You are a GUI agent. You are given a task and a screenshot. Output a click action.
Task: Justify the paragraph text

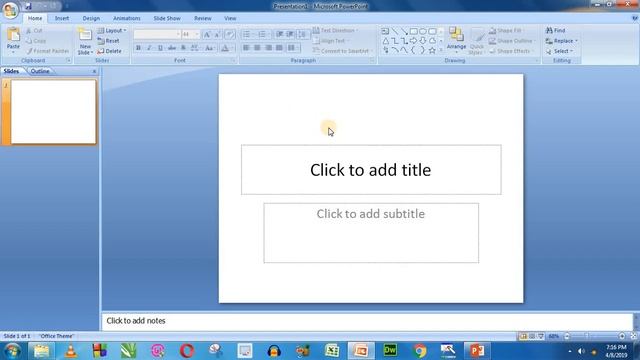pyautogui.click(x=279, y=48)
